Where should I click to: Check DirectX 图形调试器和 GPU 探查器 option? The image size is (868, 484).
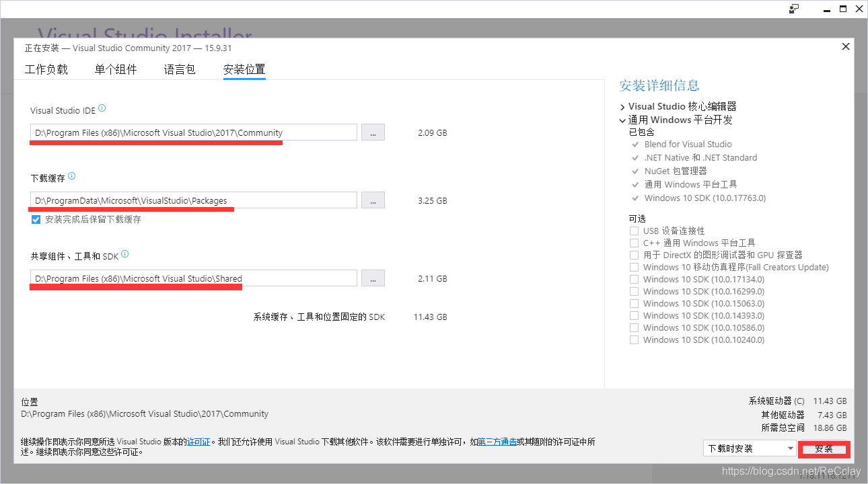(x=634, y=255)
